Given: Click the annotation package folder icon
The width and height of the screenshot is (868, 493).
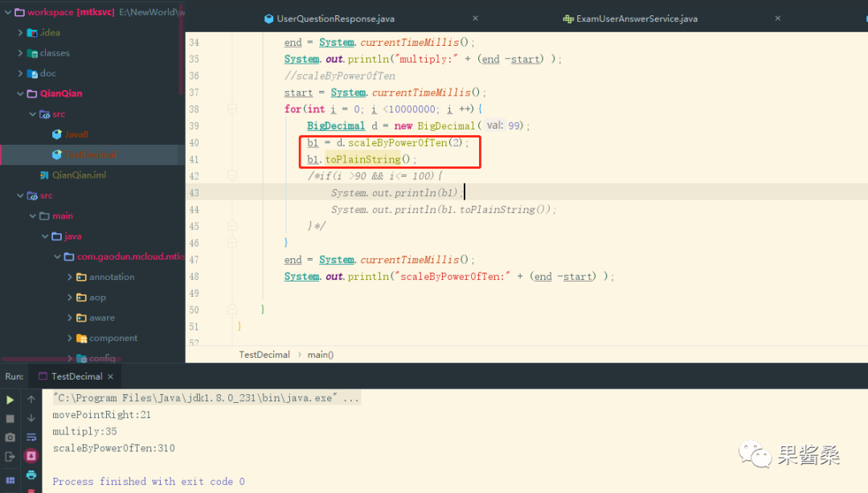Looking at the screenshot, I should [x=81, y=277].
